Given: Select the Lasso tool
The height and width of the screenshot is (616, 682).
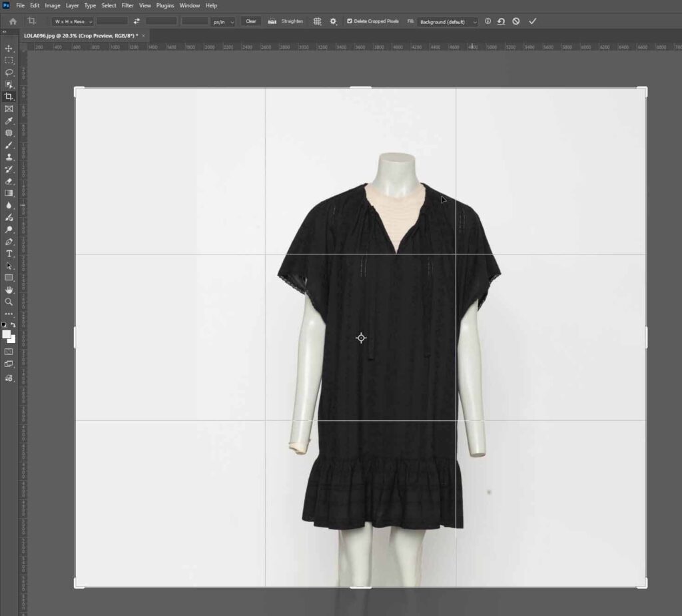Looking at the screenshot, I should 9,73.
